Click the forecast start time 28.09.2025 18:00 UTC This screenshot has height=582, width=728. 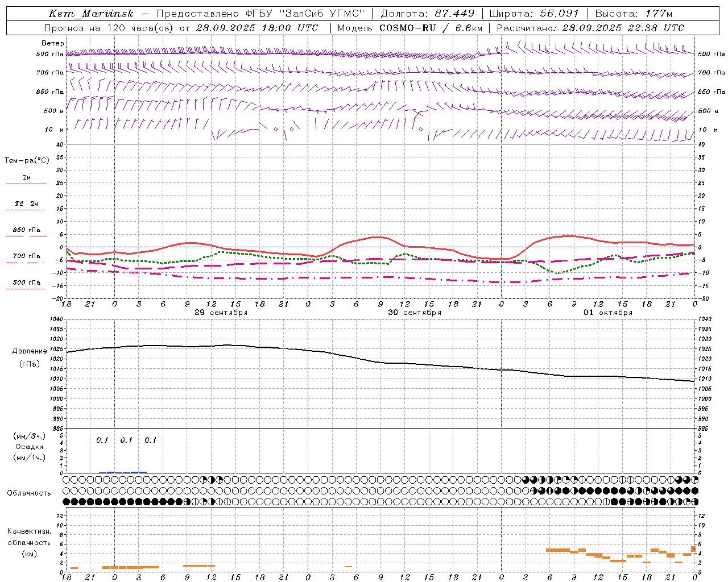pyautogui.click(x=257, y=28)
